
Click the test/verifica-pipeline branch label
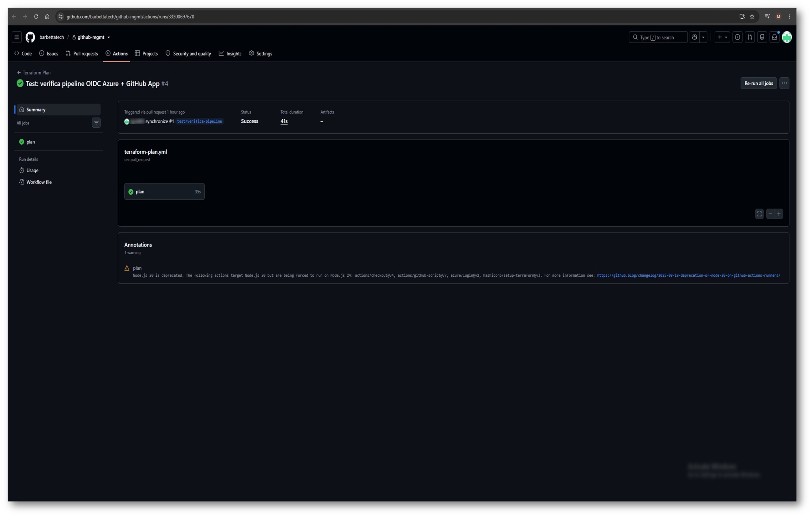click(x=199, y=122)
